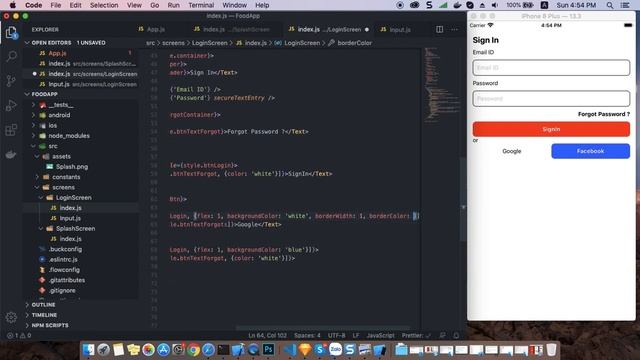Tap the Google button in simulator
The height and width of the screenshot is (360, 640).
coord(511,151)
